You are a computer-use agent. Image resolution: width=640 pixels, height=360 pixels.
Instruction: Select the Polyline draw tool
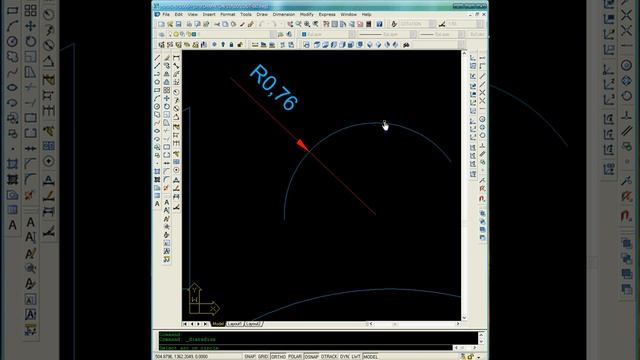[x=157, y=74]
